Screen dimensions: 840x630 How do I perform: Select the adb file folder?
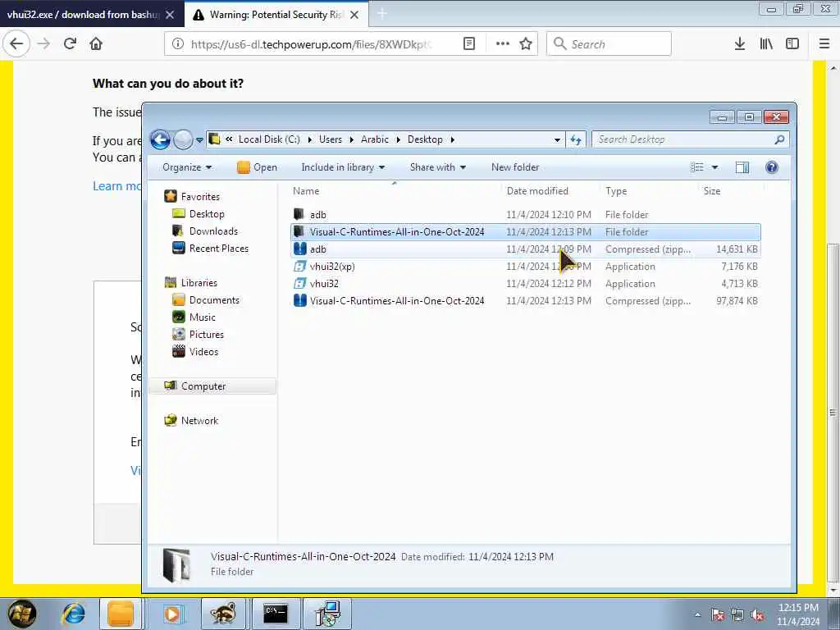(x=526, y=215)
